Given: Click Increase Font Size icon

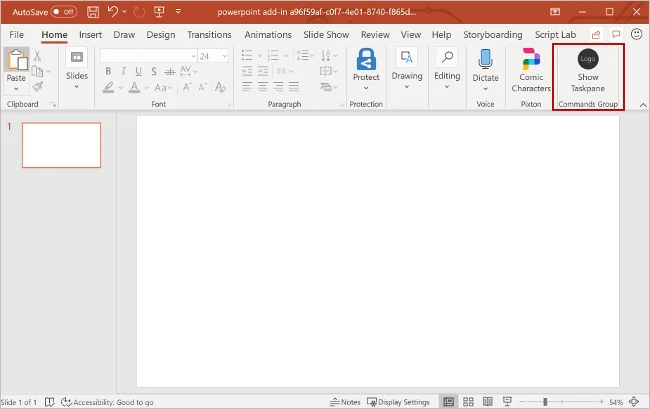Looking at the screenshot, I should pos(187,87).
